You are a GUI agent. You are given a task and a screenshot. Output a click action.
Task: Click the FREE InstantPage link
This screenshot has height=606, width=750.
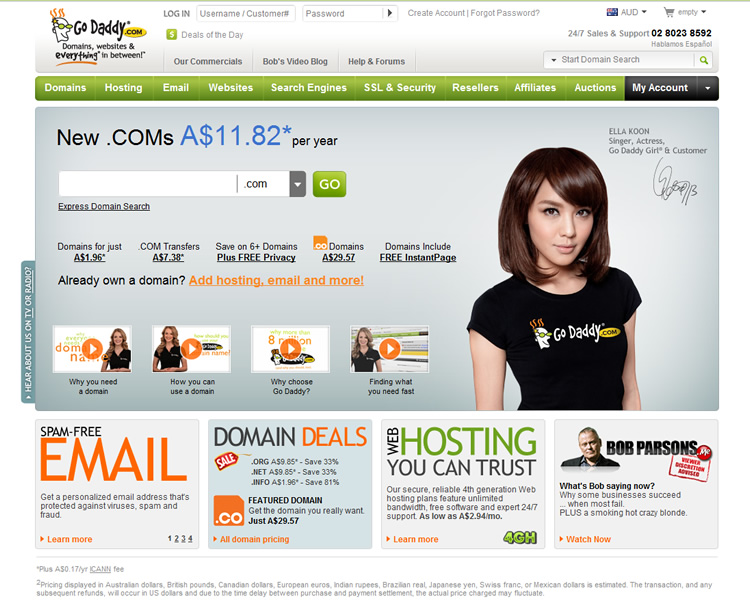(x=418, y=257)
